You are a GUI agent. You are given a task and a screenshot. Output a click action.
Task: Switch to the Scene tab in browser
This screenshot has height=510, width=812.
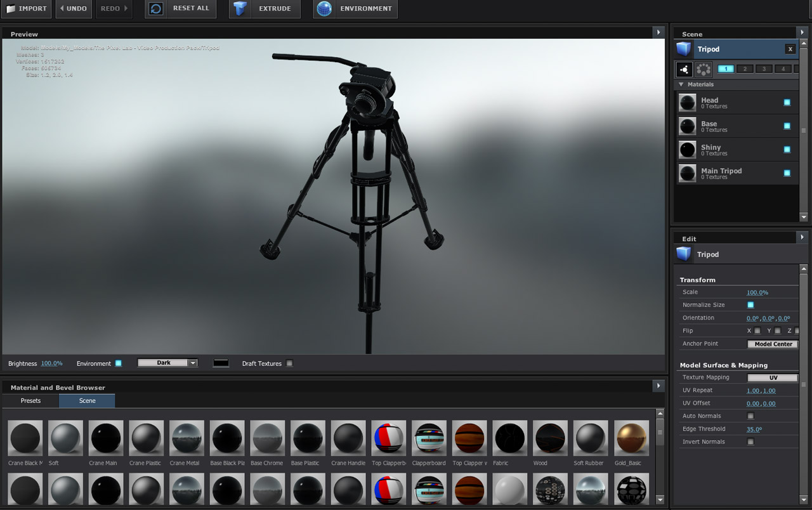(88, 401)
